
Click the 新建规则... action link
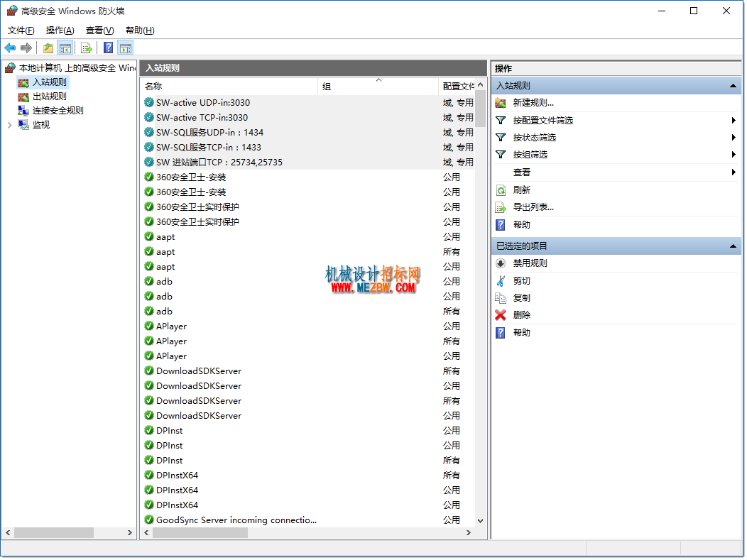[x=533, y=103]
